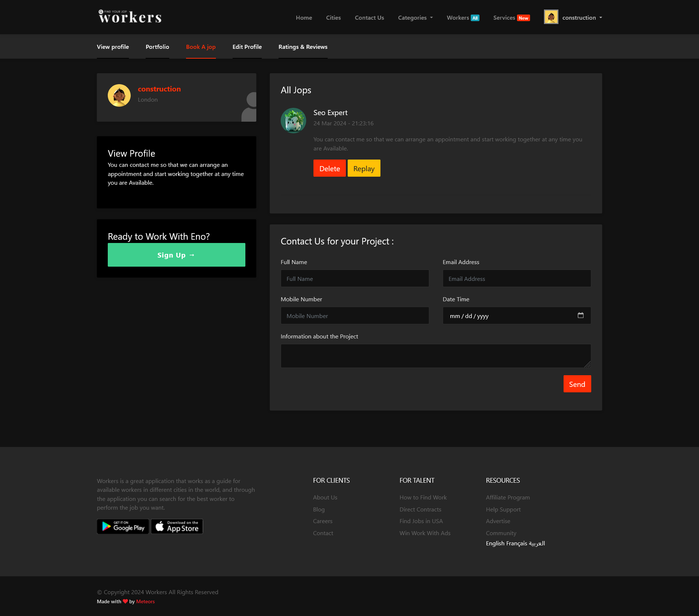Switch language to Français in footer

pyautogui.click(x=516, y=543)
